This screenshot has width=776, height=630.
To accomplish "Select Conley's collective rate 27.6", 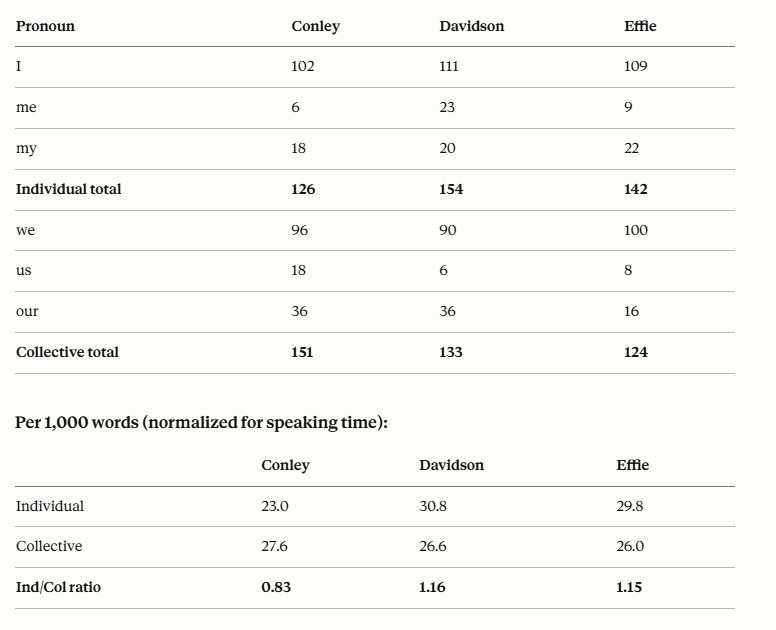I will point(275,546).
